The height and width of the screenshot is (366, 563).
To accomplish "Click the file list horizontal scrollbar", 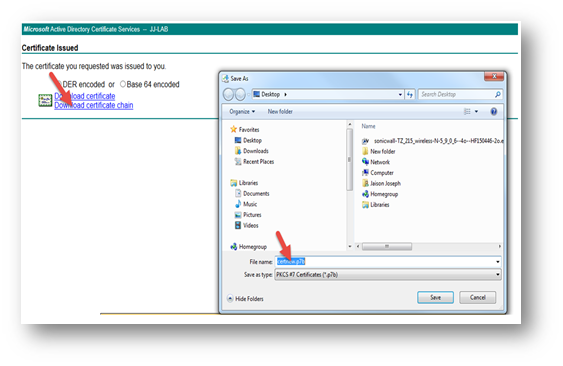I will coord(387,246).
